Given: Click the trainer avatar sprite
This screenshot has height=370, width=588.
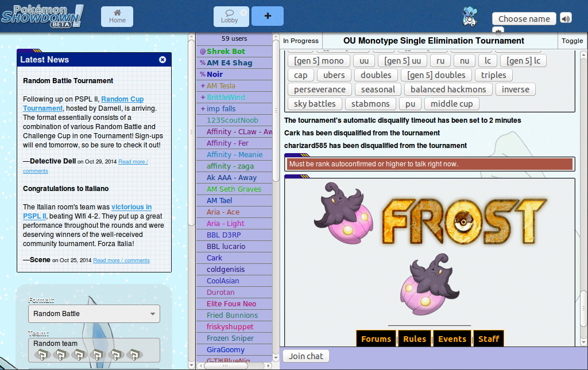Looking at the screenshot, I should 470,17.
